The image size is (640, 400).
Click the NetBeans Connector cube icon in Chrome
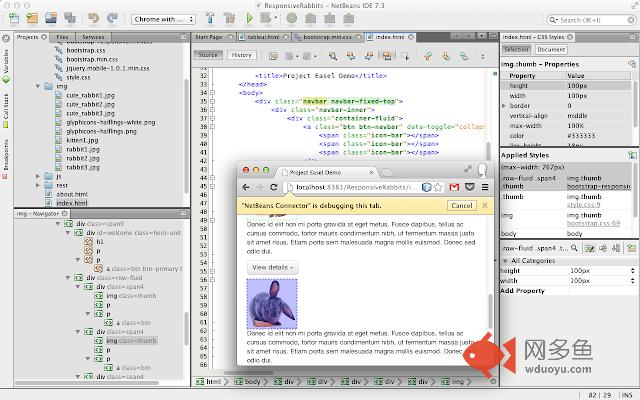[427, 187]
